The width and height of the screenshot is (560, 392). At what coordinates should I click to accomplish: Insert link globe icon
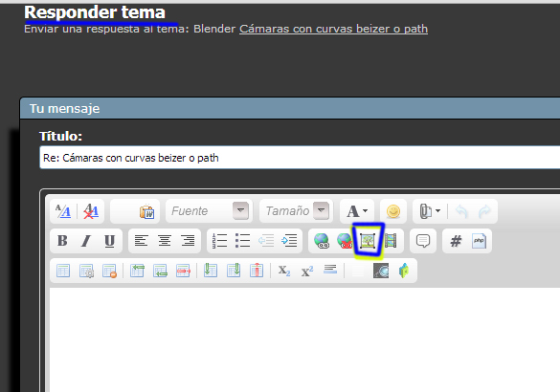tap(322, 241)
